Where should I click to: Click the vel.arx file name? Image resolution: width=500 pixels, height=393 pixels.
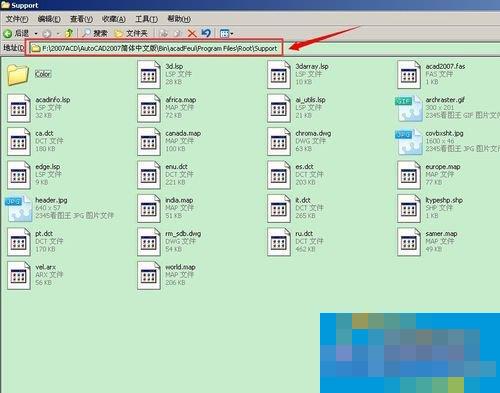point(46,267)
